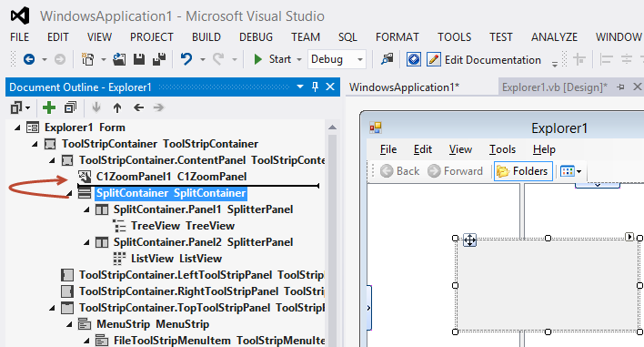Collapse the SplitContainer tree node
The width and height of the screenshot is (644, 347).
[69, 193]
